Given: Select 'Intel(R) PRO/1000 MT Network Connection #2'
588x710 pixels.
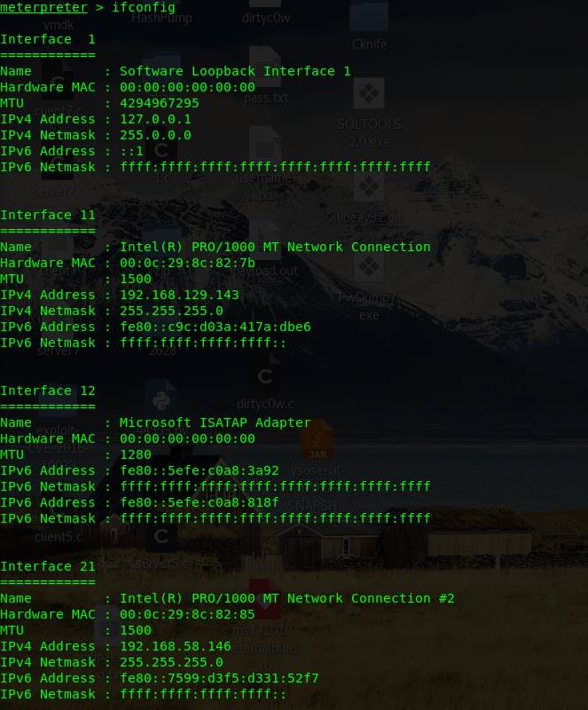Looking at the screenshot, I should coord(286,598).
